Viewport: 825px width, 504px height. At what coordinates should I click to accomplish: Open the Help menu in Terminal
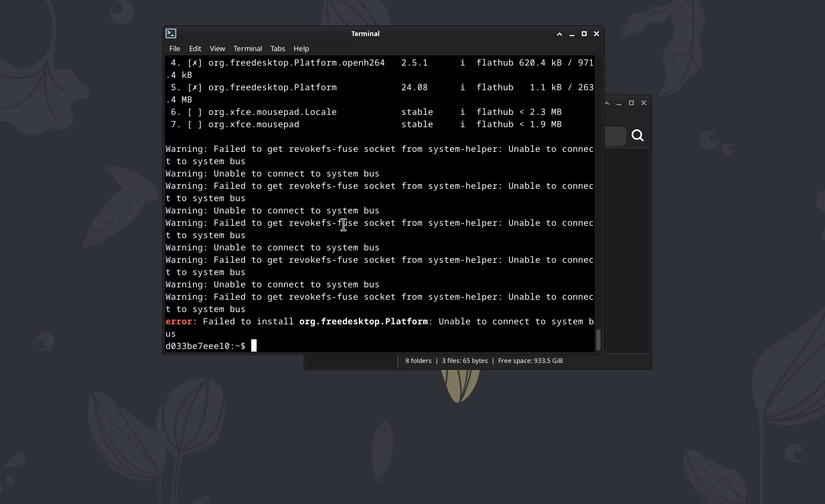click(x=301, y=48)
